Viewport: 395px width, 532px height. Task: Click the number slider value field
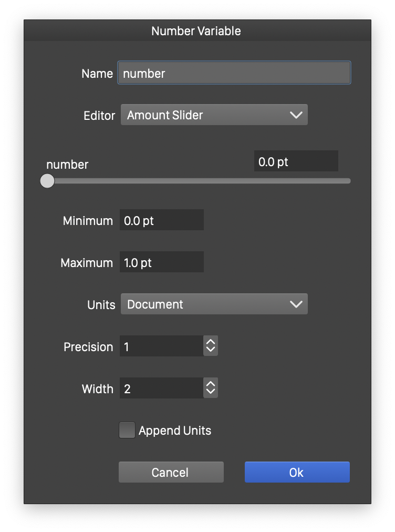point(296,161)
